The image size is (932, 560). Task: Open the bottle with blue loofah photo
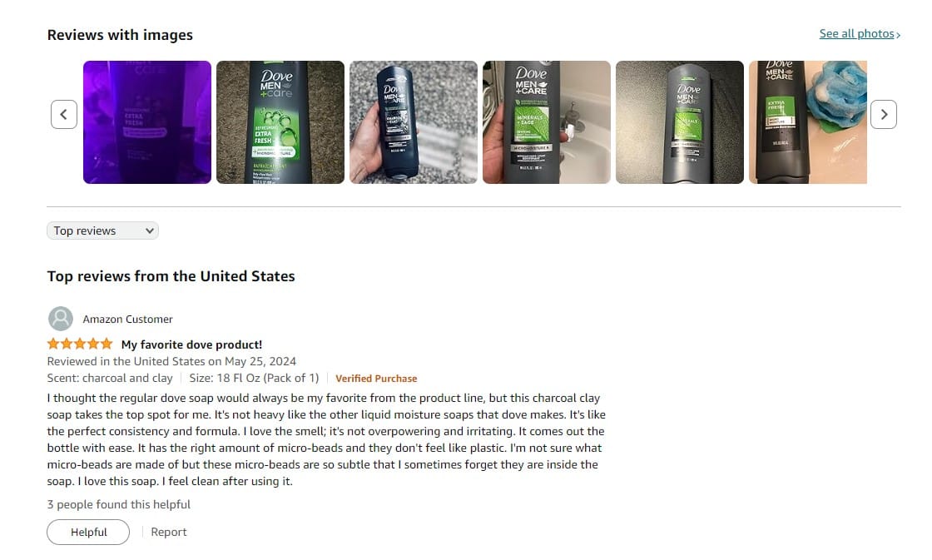tap(808, 121)
